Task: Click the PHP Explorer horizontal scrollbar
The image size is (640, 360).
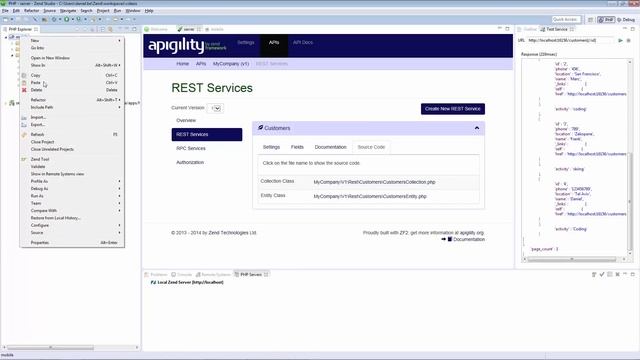Action: click(71, 347)
